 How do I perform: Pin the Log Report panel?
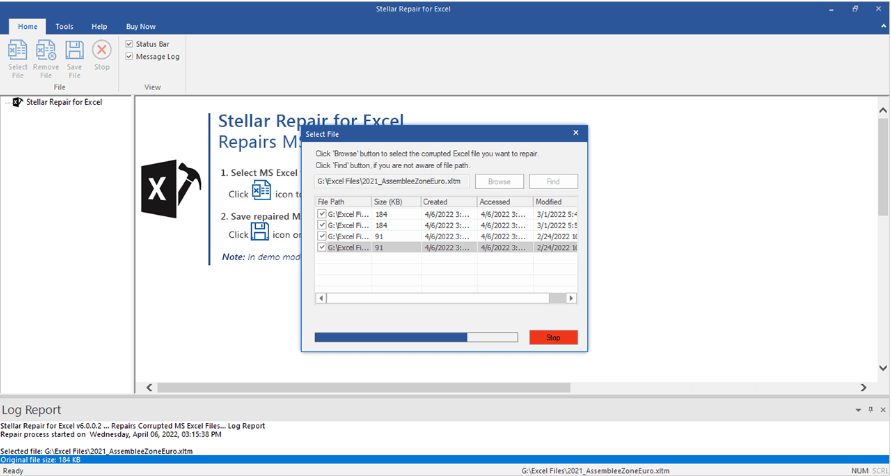coord(871,410)
